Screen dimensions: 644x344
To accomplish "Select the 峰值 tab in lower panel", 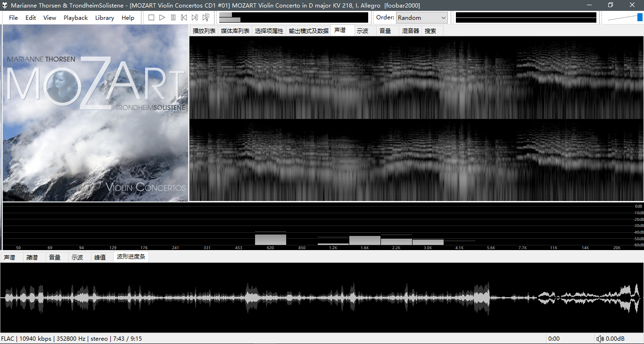I will (x=100, y=257).
